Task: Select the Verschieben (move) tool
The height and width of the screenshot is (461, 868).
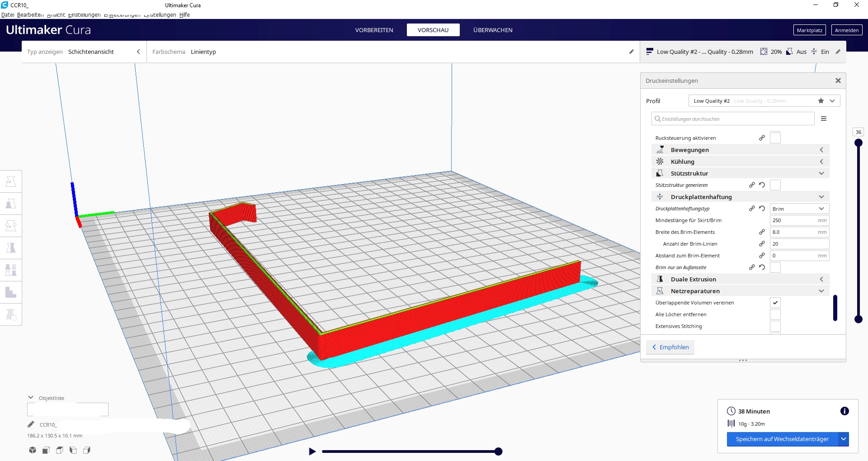Action: [11, 181]
